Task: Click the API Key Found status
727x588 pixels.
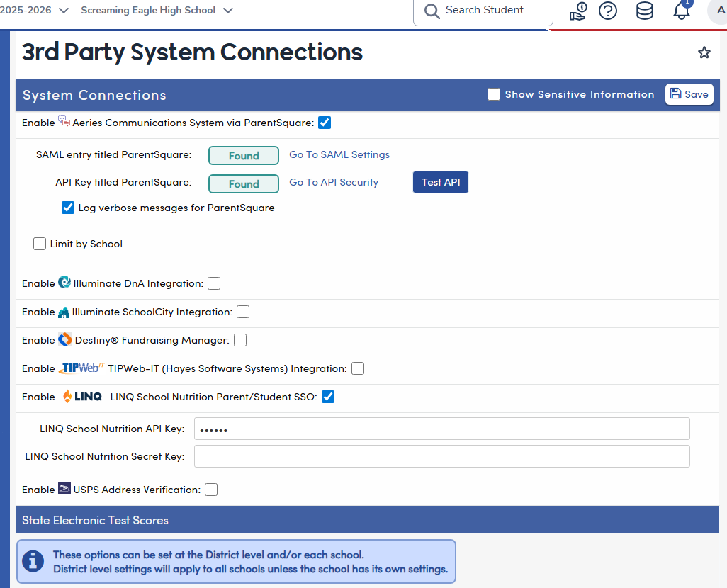Action: pos(244,183)
